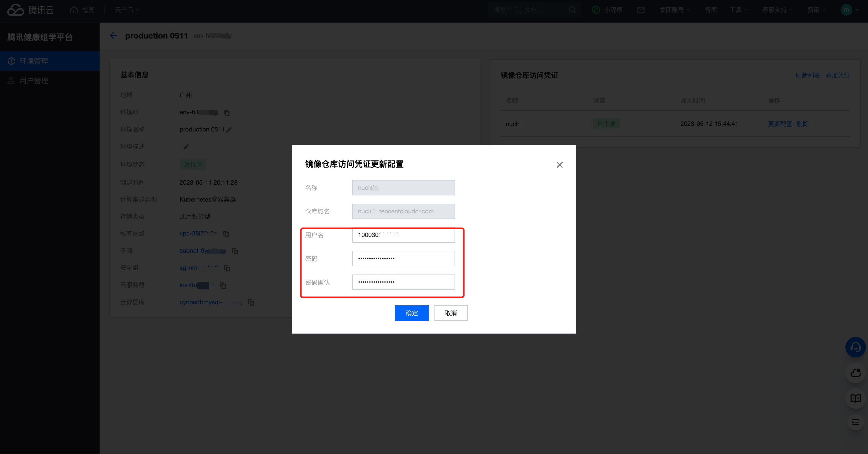Click the back arrow next to production 0511

[x=113, y=35]
